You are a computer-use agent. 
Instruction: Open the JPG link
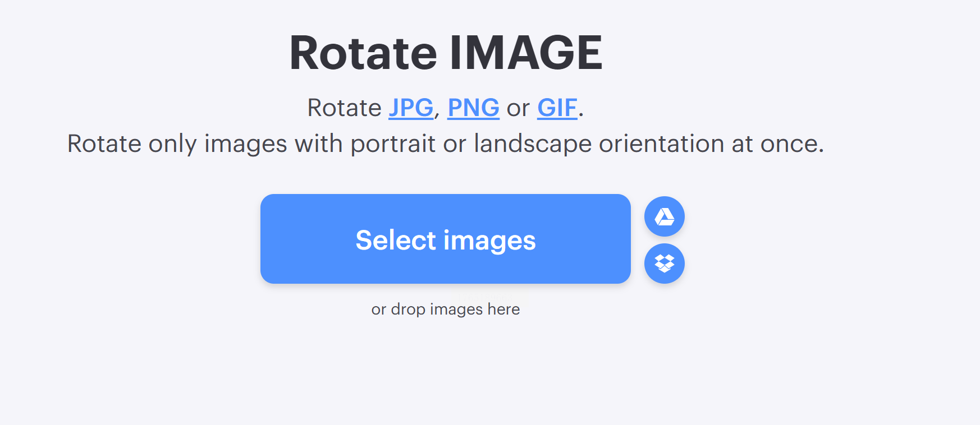(411, 108)
